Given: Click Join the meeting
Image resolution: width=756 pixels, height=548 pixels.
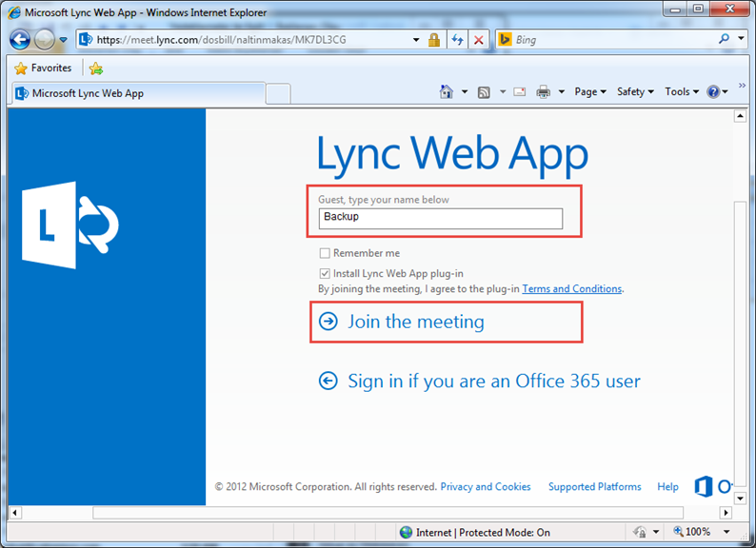Looking at the screenshot, I should coord(415,322).
